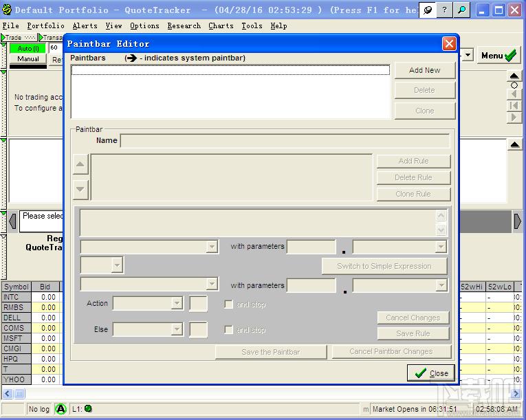The image size is (526, 420).
Task: Click the Cancel Changes button
Action: 413,318
